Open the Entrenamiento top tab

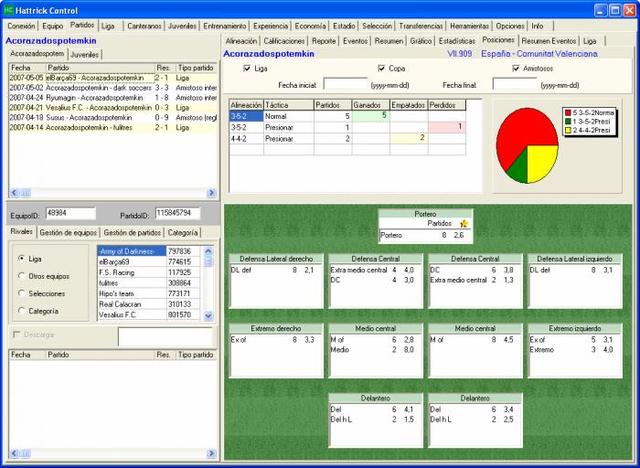click(224, 25)
